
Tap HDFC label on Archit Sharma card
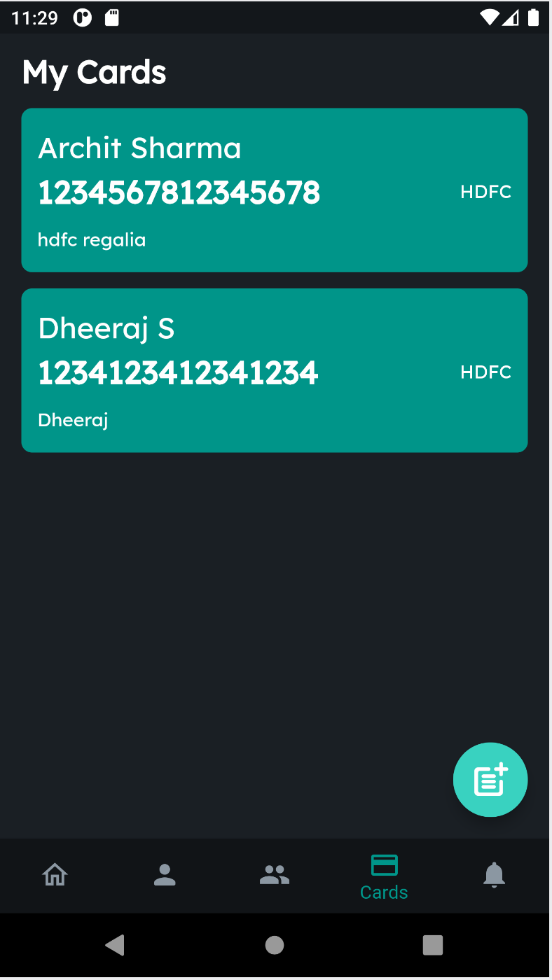coord(486,192)
